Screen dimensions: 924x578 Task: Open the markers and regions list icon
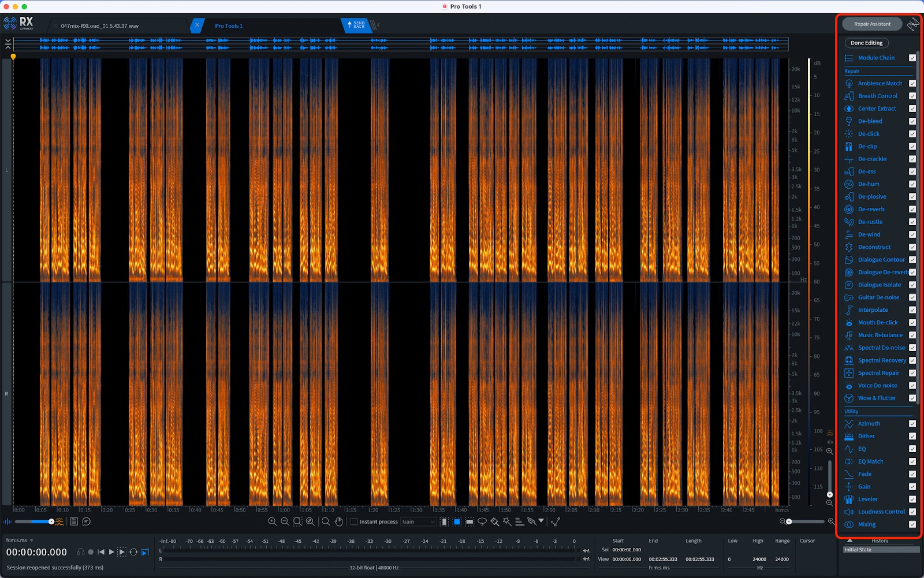(74, 521)
